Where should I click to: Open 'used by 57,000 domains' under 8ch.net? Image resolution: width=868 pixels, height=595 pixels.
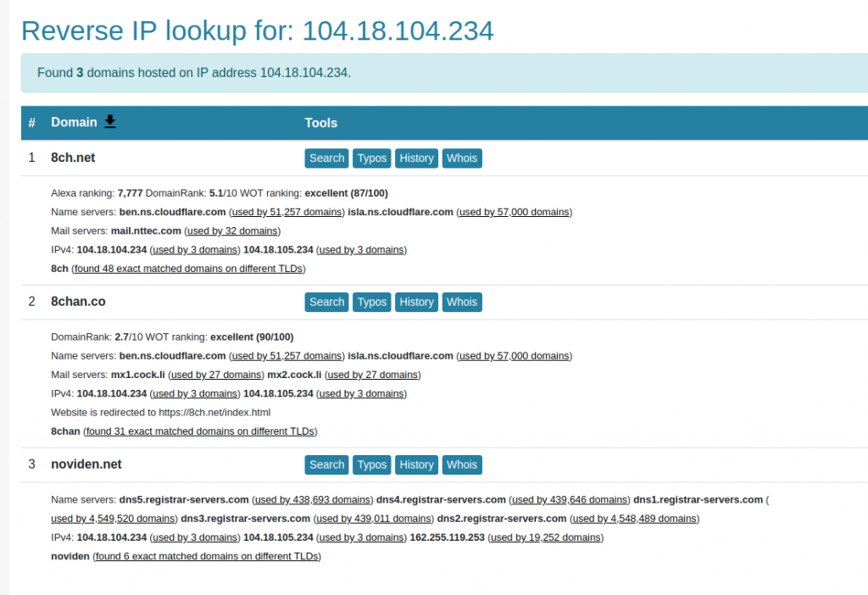[515, 212]
